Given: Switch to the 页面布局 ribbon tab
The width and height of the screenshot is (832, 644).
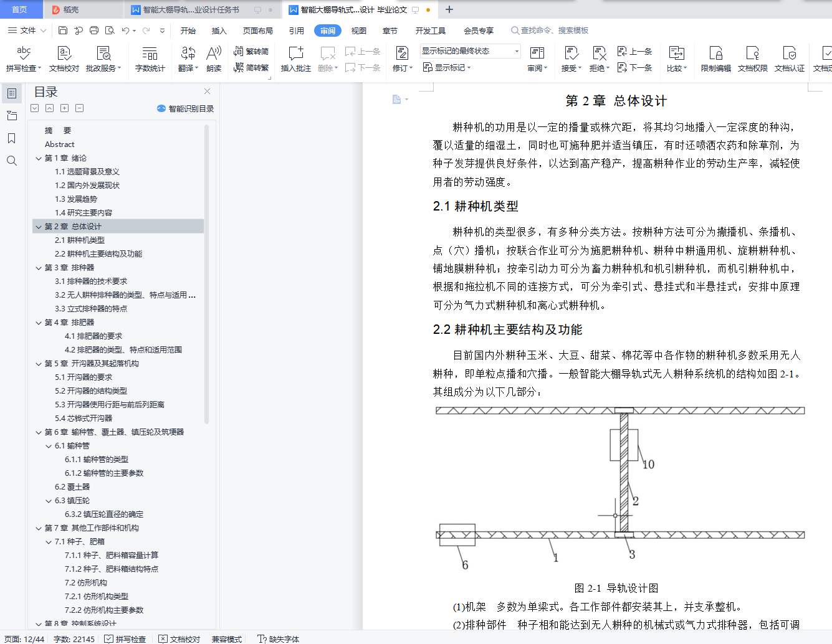Looking at the screenshot, I should (258, 31).
